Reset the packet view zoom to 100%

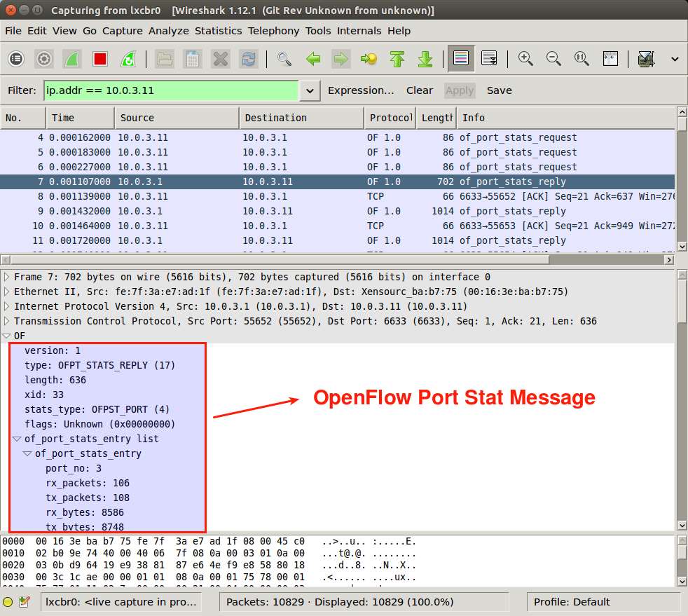point(582,59)
